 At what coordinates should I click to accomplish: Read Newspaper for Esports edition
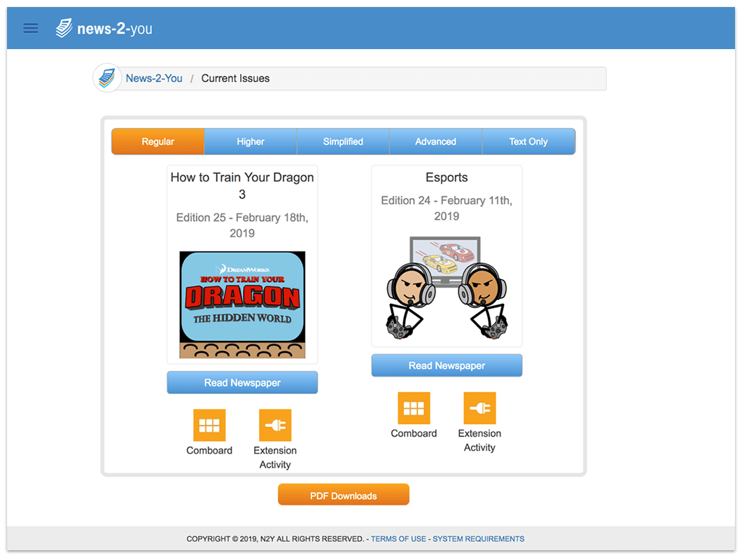(447, 365)
